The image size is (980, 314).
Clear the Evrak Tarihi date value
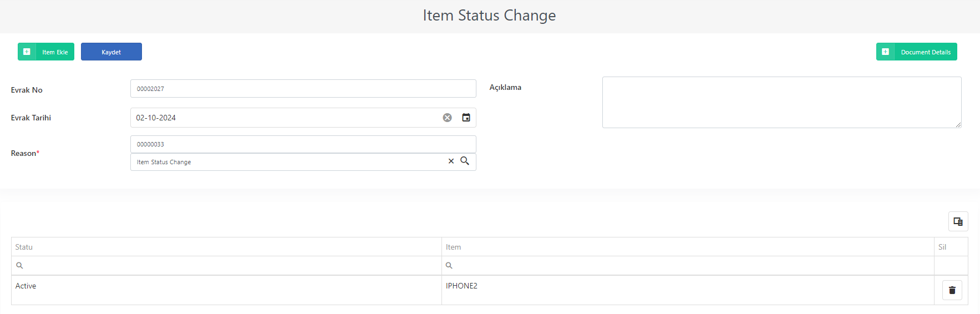(447, 118)
